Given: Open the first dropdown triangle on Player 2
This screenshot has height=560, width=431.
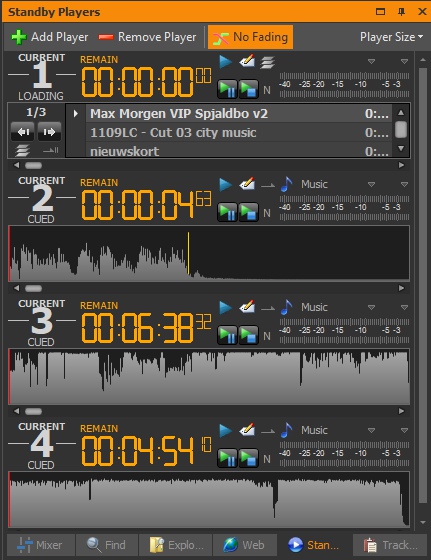Looking at the screenshot, I should (371, 185).
